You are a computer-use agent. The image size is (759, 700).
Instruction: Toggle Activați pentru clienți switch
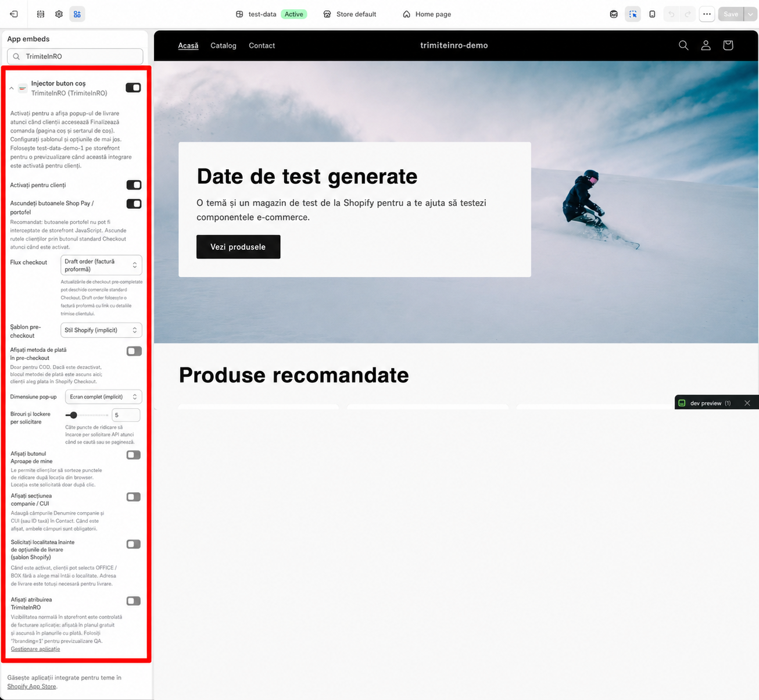tap(134, 185)
